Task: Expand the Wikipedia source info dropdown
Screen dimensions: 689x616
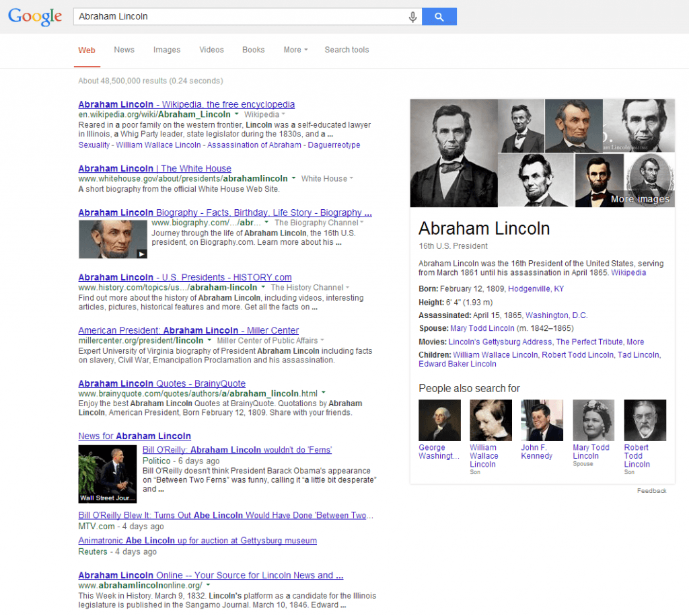Action: 264,114
